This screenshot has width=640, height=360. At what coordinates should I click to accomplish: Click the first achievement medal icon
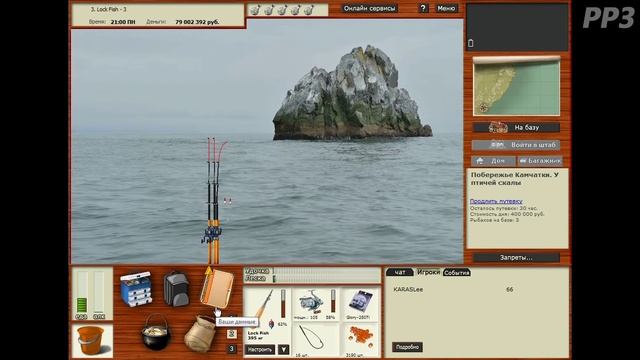tap(255, 10)
